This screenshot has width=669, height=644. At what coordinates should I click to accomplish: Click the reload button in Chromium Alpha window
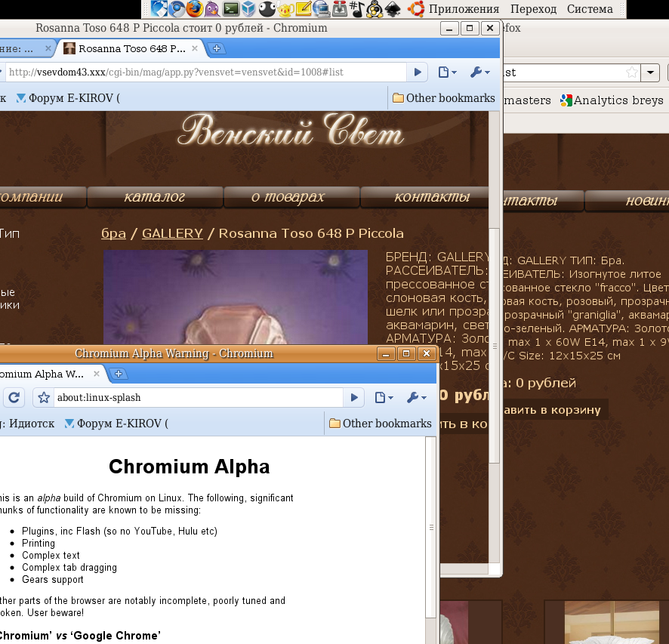[14, 398]
